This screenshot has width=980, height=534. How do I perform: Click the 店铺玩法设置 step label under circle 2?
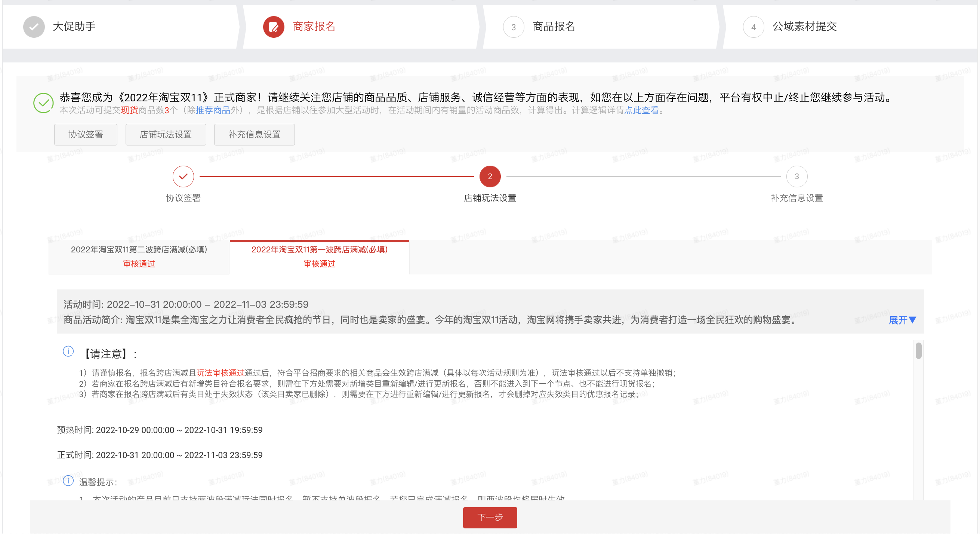pos(490,198)
